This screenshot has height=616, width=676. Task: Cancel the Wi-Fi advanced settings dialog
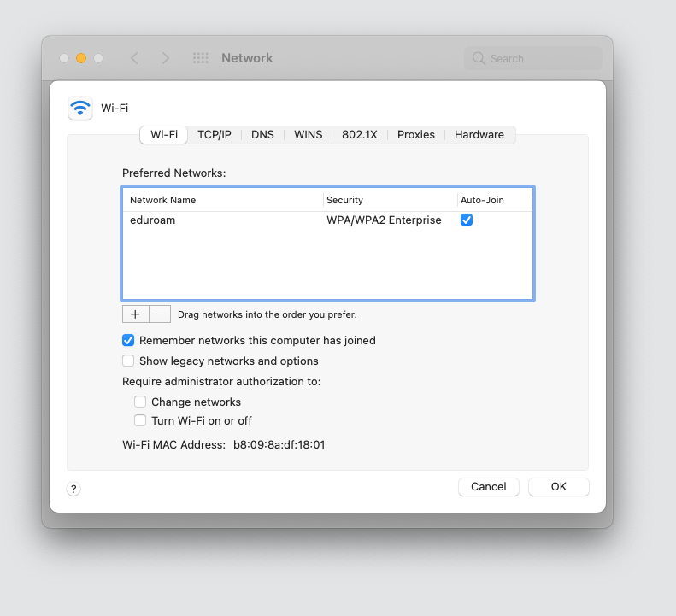[489, 487]
